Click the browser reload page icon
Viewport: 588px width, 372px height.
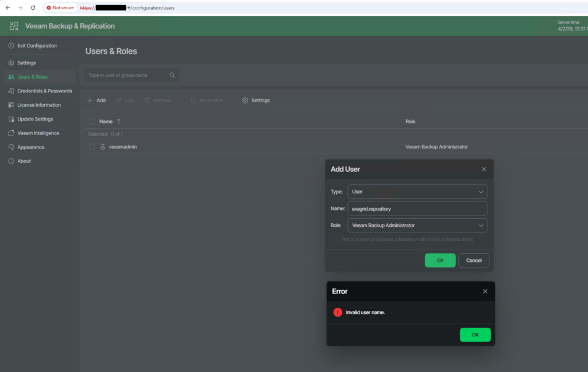(33, 7)
